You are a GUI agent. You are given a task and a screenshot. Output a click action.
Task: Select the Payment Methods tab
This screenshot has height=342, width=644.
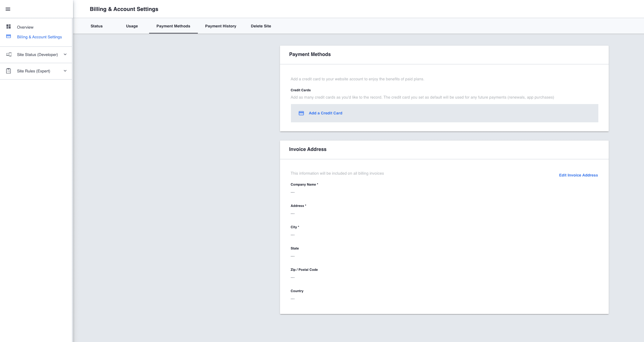[173, 26]
